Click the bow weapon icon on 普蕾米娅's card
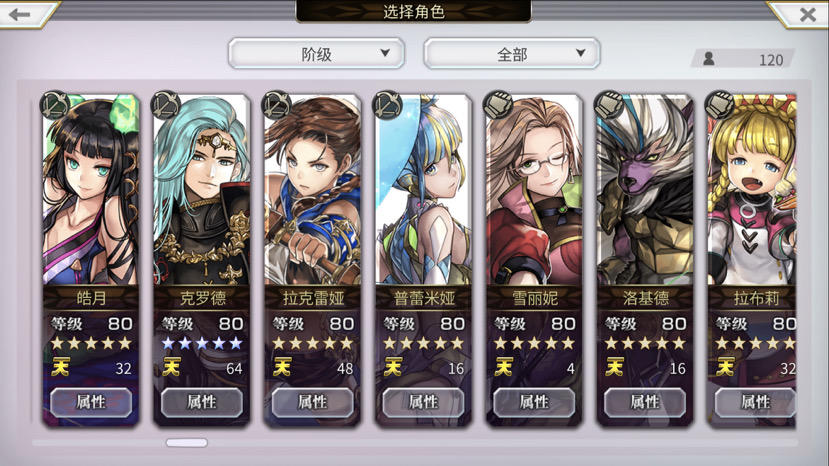Screen dimensions: 829x466 tap(388, 105)
